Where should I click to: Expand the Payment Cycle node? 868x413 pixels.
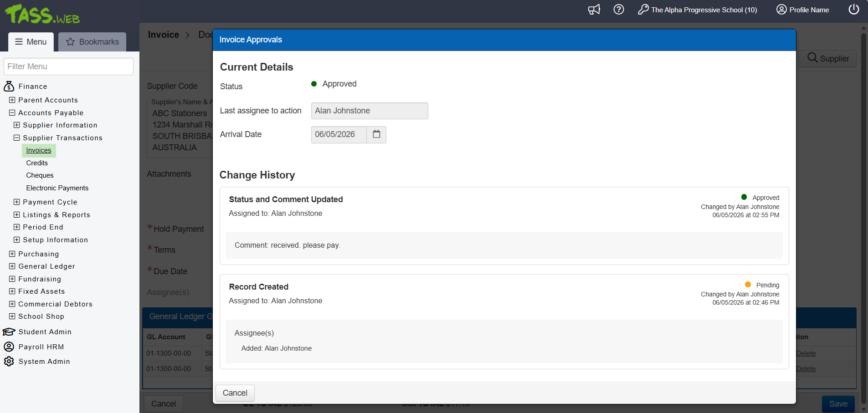point(17,202)
